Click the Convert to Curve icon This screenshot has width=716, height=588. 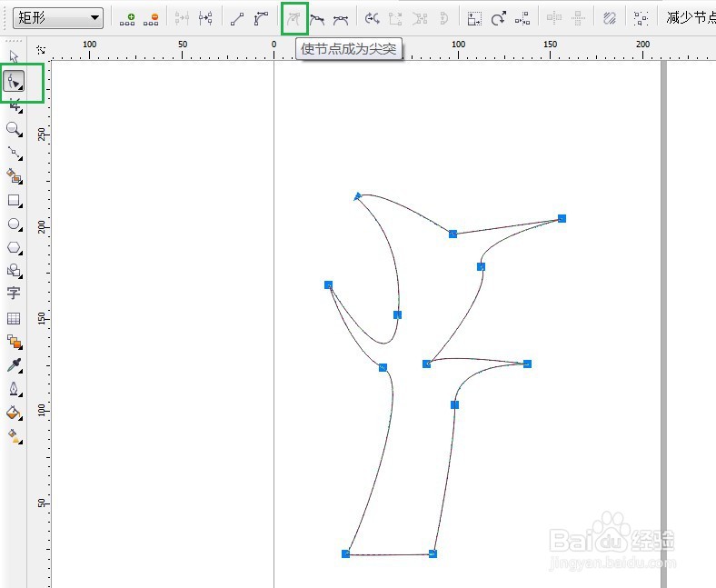tap(261, 19)
